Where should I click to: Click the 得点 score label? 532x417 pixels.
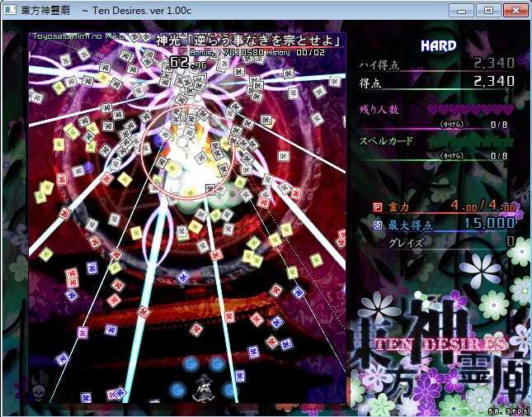click(370, 83)
